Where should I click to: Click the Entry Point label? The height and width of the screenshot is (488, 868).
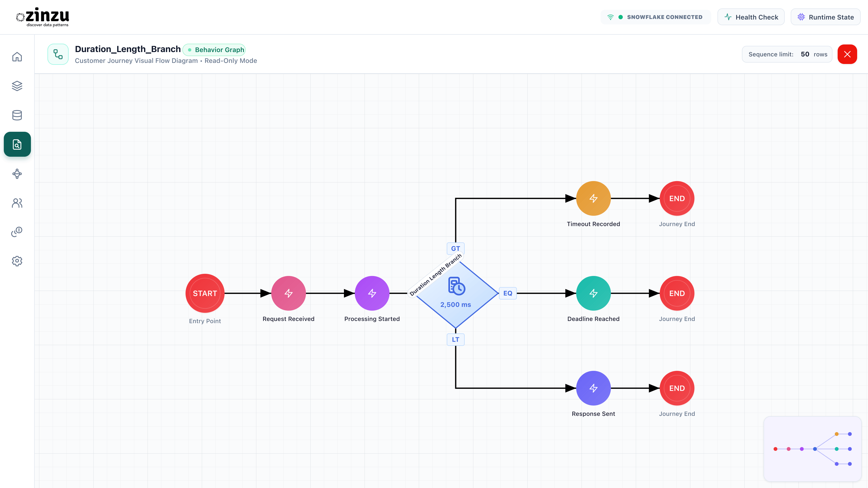(x=205, y=321)
